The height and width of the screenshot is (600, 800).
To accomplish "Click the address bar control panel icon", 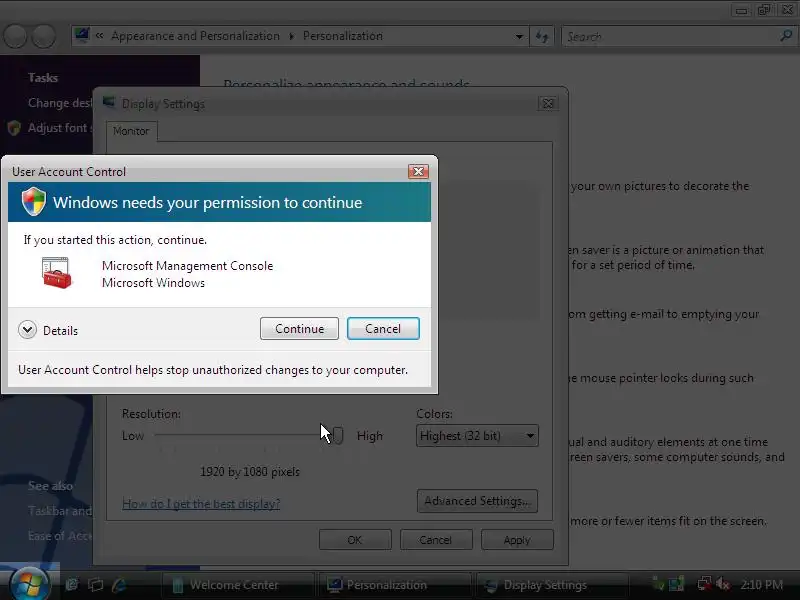I will [x=82, y=35].
